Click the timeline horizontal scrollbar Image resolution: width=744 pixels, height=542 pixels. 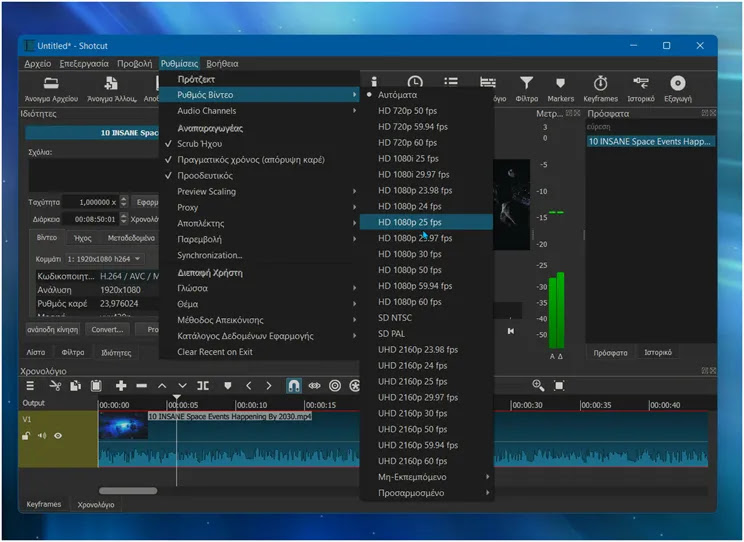[x=128, y=491]
